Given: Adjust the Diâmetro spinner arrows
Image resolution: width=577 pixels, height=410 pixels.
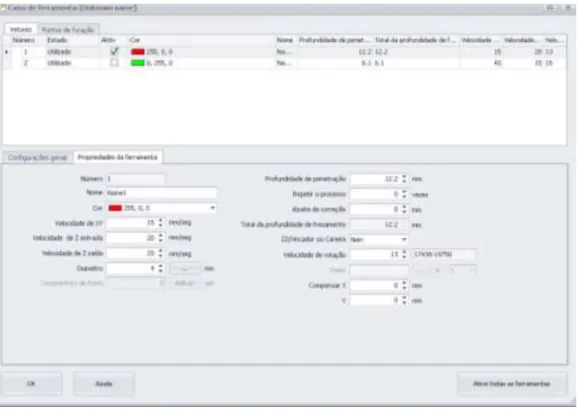Looking at the screenshot, I should 160,269.
